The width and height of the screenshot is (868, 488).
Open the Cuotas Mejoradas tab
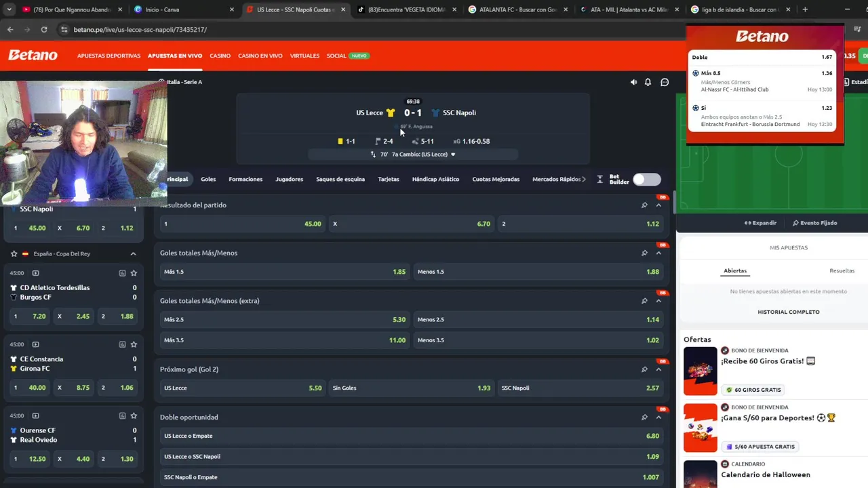coord(496,179)
